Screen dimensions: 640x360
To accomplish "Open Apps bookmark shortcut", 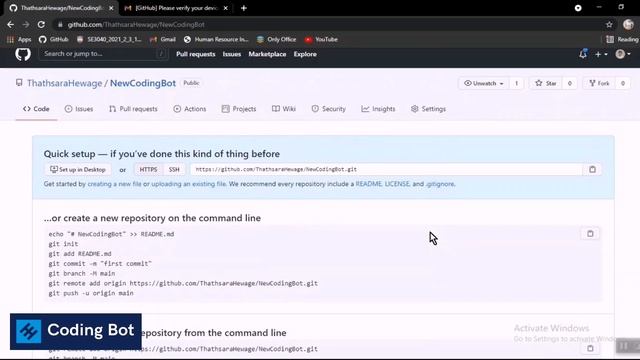I will click(x=19, y=40).
